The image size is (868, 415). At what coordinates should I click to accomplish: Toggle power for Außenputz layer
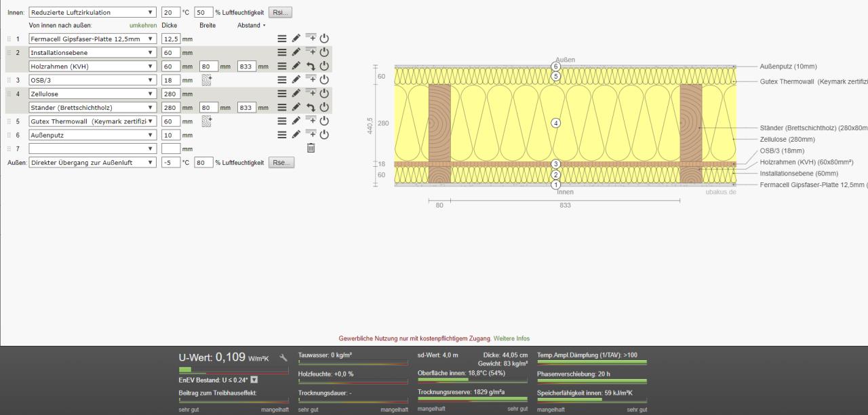pos(324,134)
